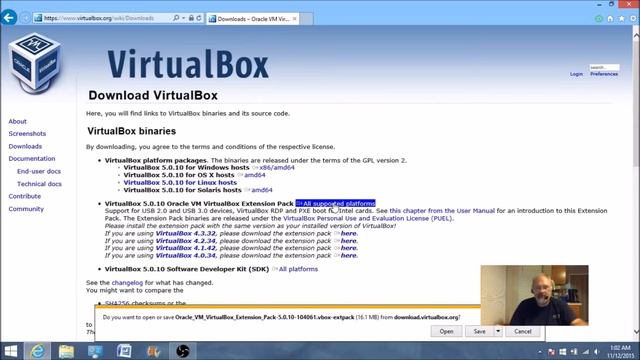Screen dimensions: 640x360
Task: Click the scrollbar down arrow
Action: tap(636, 332)
